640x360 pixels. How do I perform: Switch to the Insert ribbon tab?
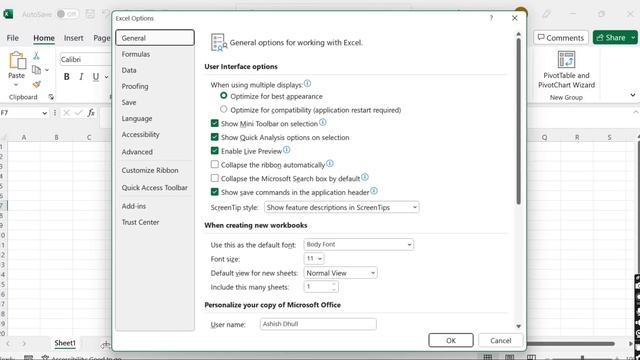coord(73,38)
